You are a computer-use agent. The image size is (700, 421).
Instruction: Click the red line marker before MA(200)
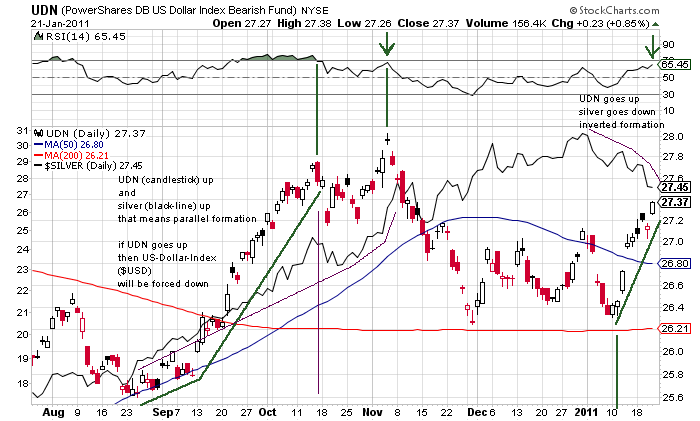(38, 155)
